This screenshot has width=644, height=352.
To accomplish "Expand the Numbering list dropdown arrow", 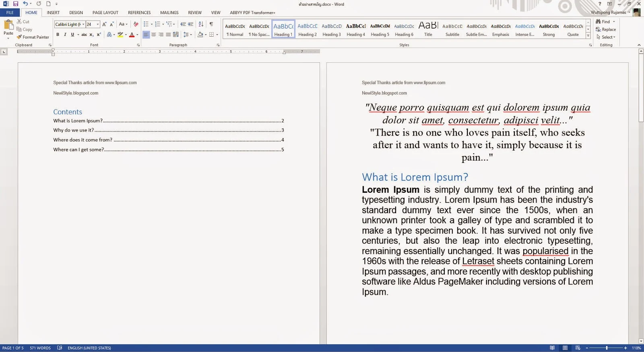I will tap(163, 24).
